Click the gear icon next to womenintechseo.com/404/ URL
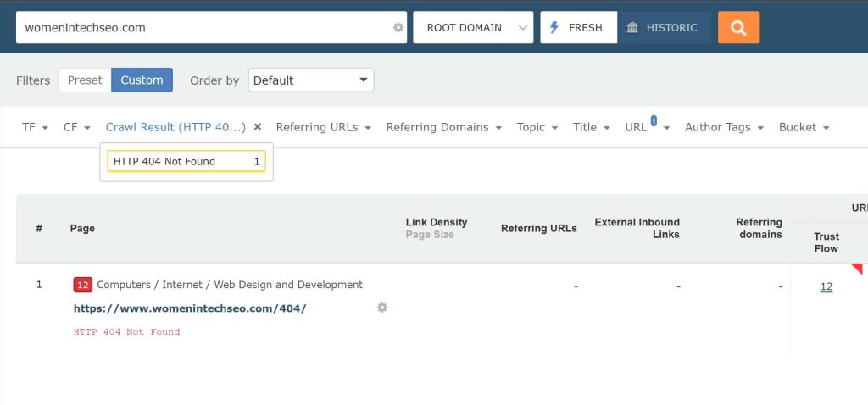The width and height of the screenshot is (868, 405). pos(382,308)
